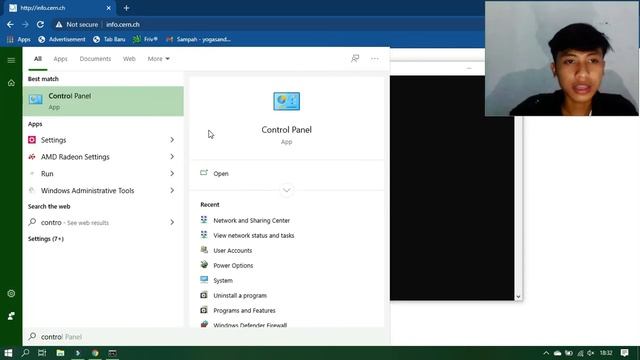
Task: Open Uninstall a program
Action: (240, 296)
